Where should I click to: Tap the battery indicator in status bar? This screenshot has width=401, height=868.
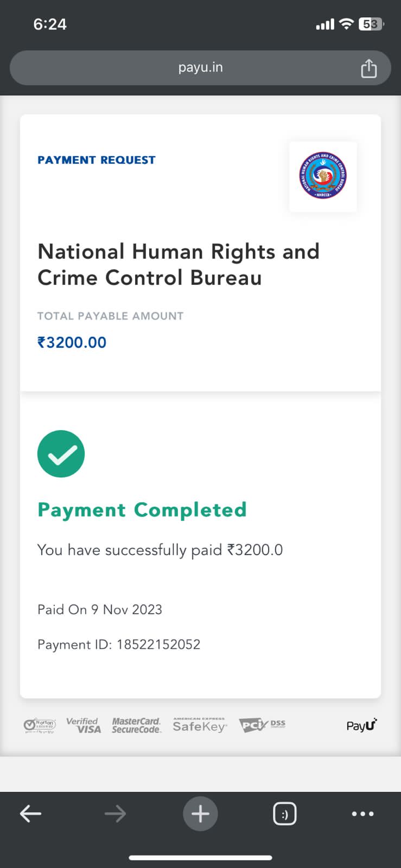(371, 24)
